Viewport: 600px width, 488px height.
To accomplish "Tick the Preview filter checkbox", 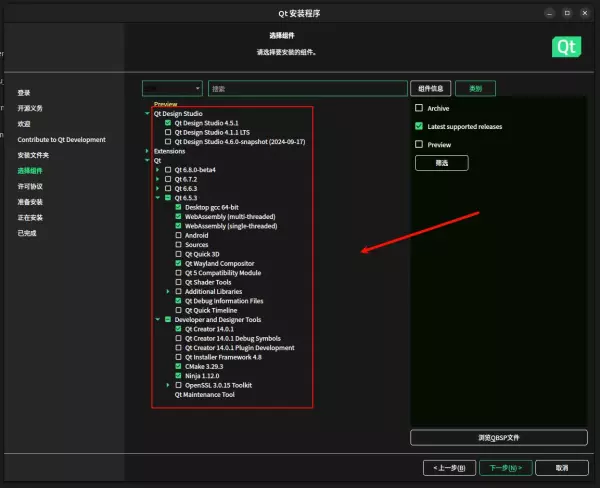I will [x=419, y=144].
